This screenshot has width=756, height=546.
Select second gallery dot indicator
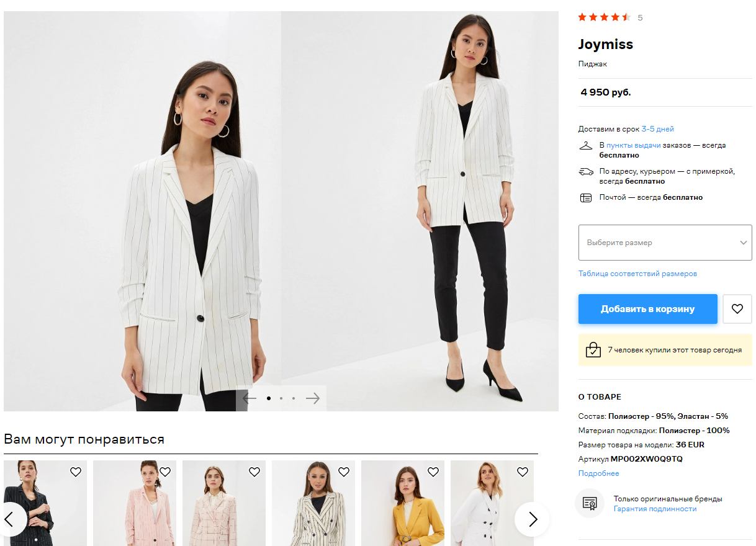(x=281, y=398)
